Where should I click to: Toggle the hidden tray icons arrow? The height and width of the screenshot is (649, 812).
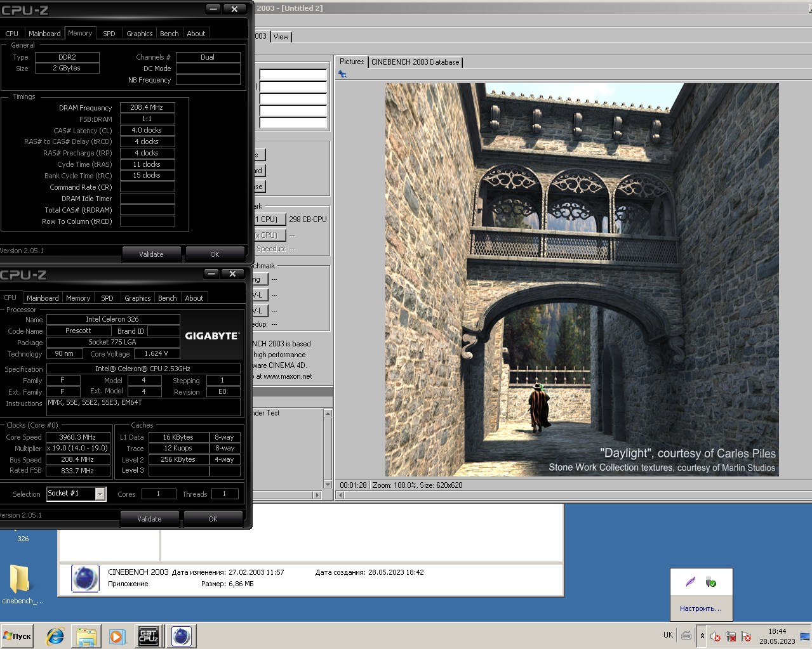coord(702,636)
